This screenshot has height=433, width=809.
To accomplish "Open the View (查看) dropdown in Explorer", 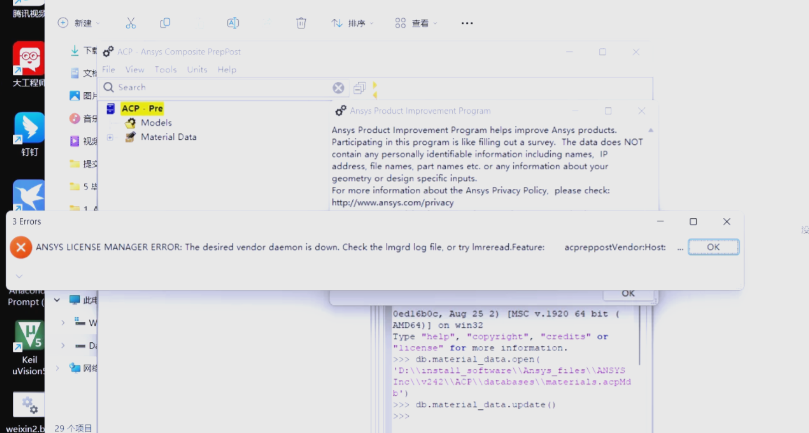I will pos(416,23).
